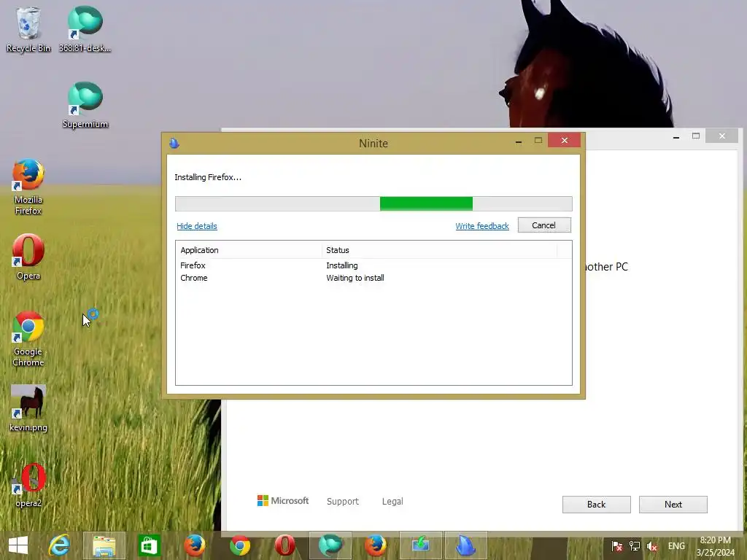Image resolution: width=747 pixels, height=560 pixels.
Task: Click the Installing Firefox... status label
Action: [208, 177]
